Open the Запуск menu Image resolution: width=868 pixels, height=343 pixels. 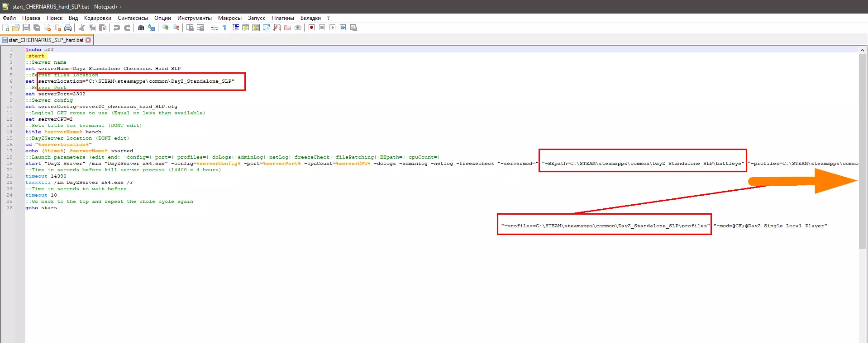point(257,18)
